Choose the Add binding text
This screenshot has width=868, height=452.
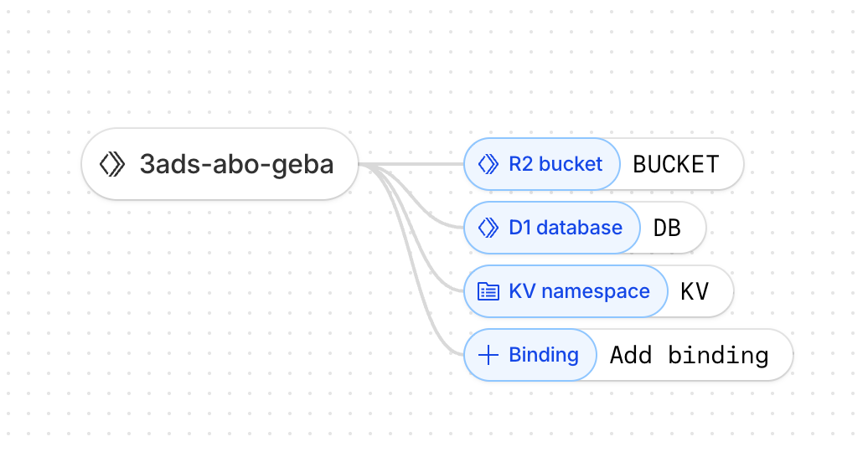click(x=689, y=355)
